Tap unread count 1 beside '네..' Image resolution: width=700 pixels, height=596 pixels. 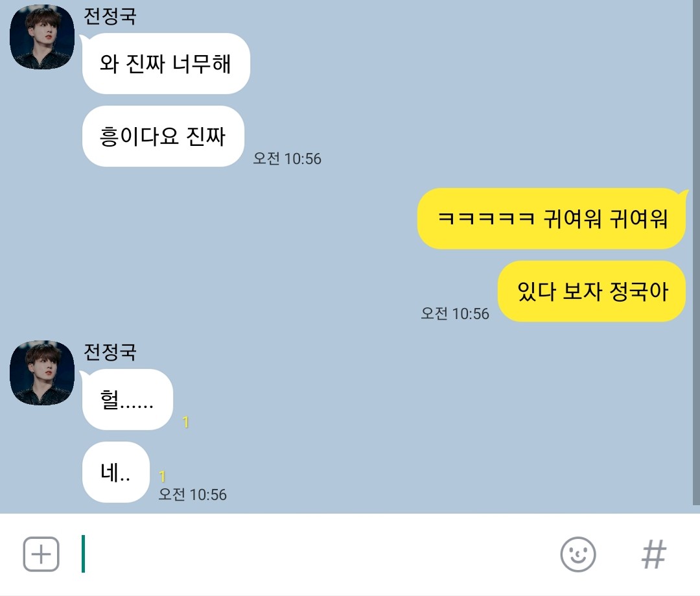(163, 477)
